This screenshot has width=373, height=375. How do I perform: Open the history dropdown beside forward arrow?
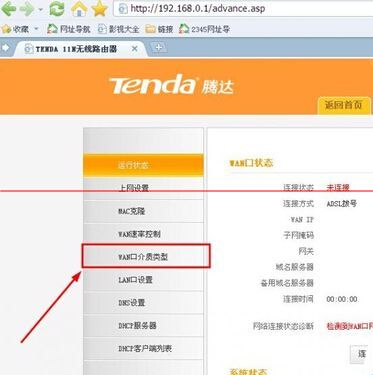point(41,9)
